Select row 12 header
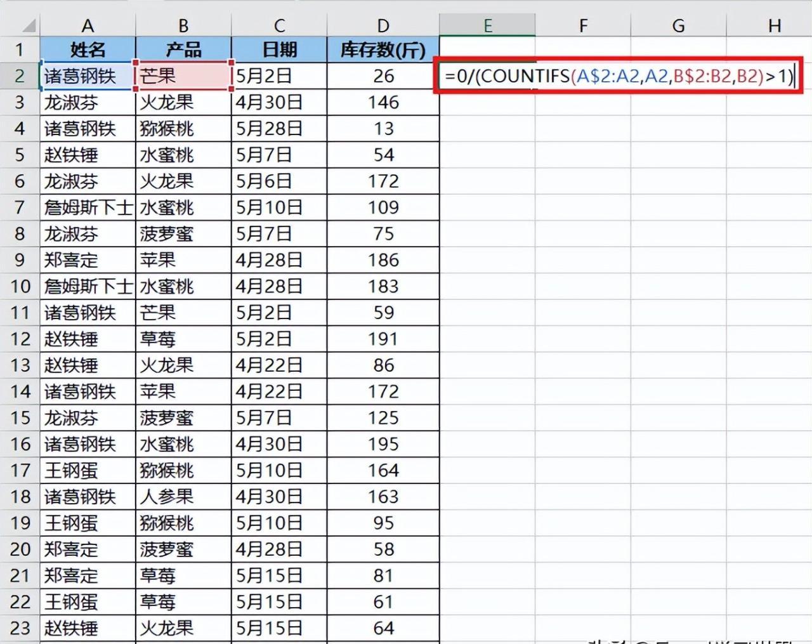Viewport: 812px width, 644px height. coord(20,339)
